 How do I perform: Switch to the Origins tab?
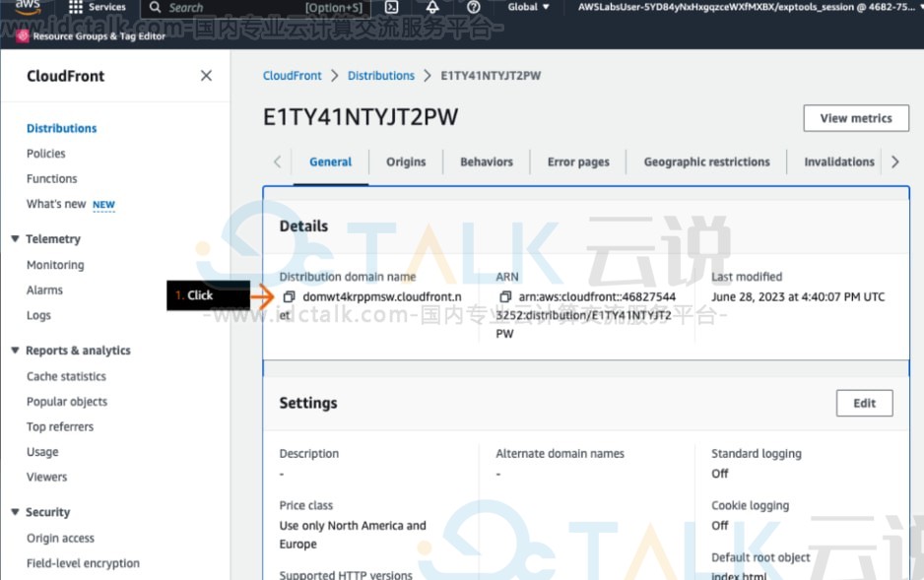[x=406, y=161]
